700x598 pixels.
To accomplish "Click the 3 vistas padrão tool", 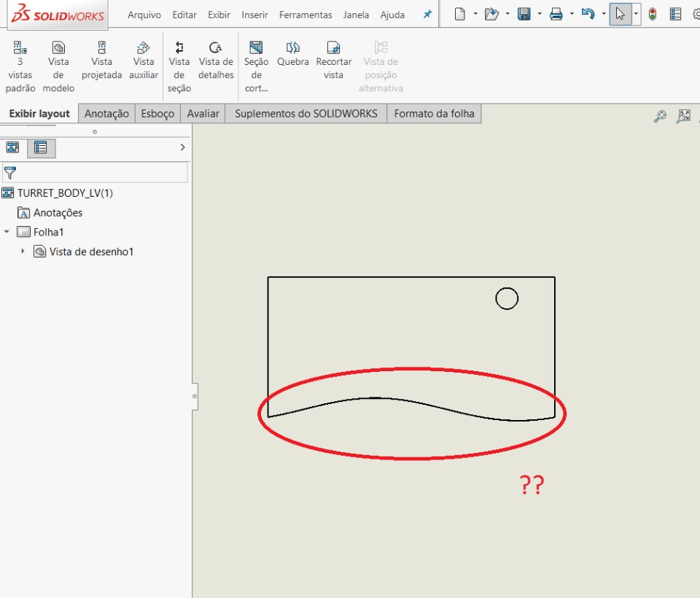I will tap(20, 66).
